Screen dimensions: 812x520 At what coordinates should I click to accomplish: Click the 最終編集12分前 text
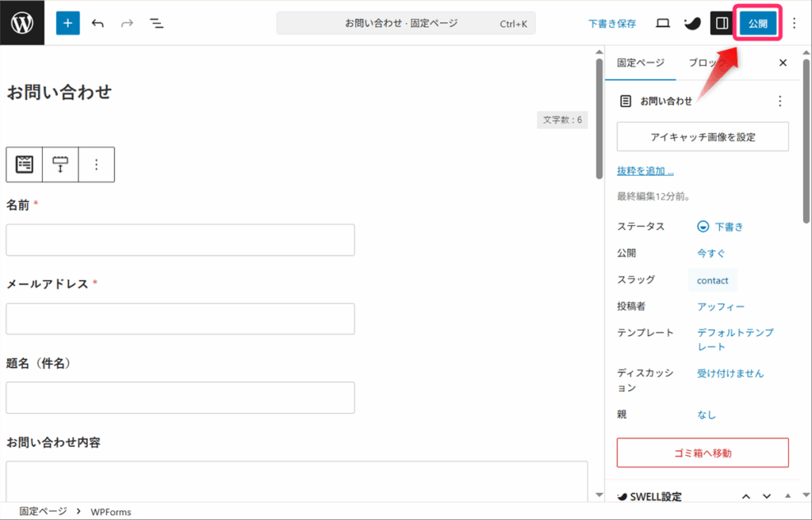[653, 197]
